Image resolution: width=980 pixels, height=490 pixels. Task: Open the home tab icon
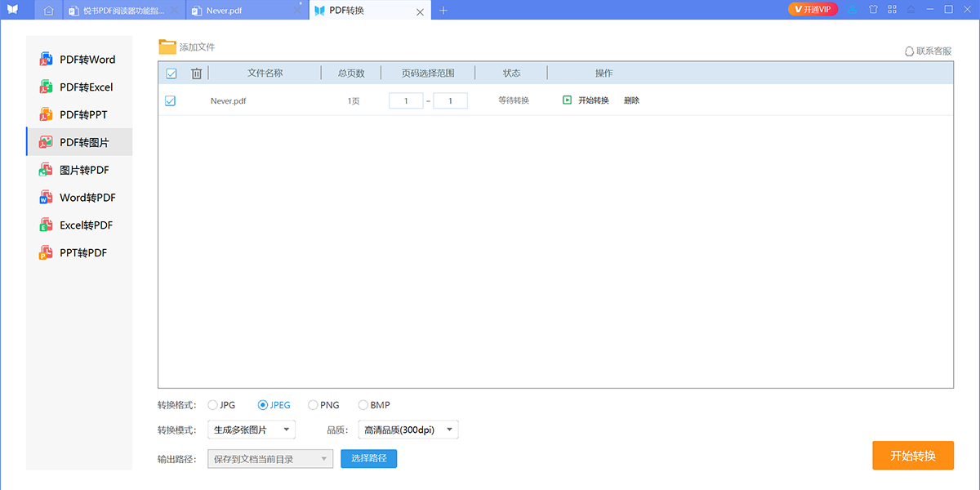[x=49, y=11]
